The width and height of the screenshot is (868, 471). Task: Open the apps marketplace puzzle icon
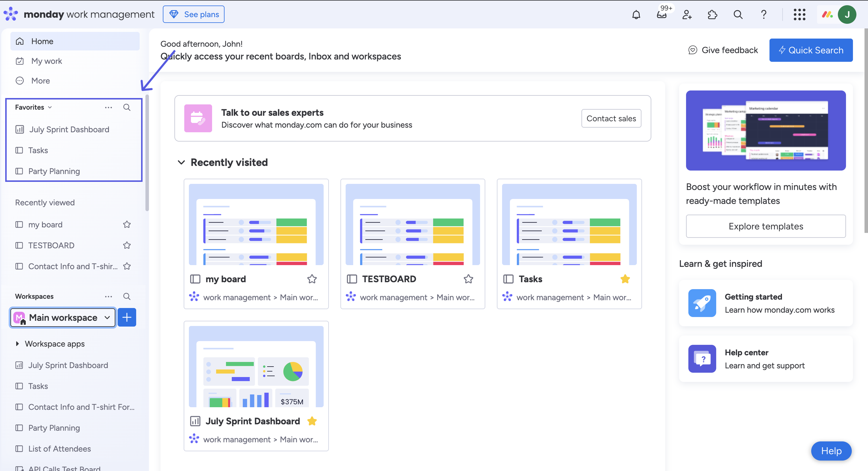click(712, 15)
